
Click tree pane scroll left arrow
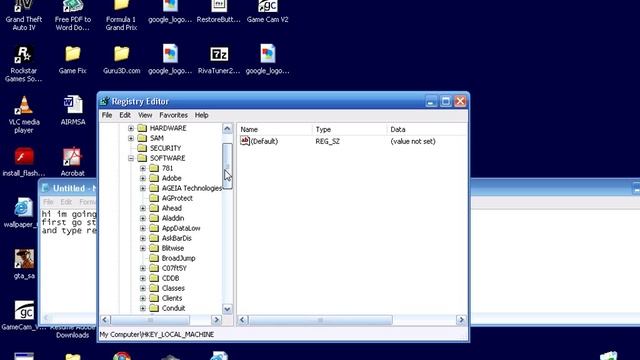[x=105, y=320]
